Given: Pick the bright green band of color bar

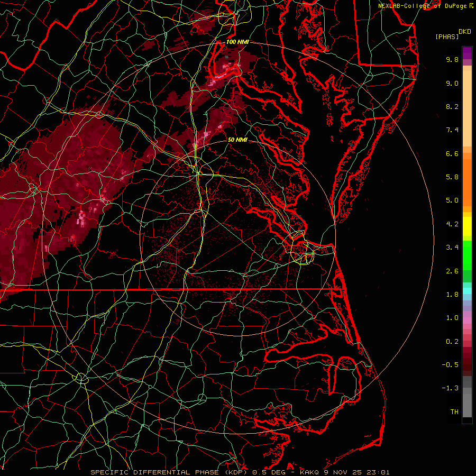Looking at the screenshot, I should [x=467, y=254].
